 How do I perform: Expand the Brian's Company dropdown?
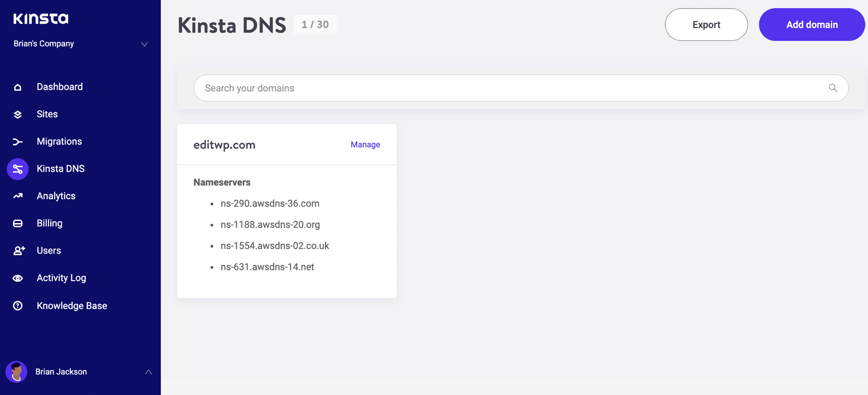point(80,43)
